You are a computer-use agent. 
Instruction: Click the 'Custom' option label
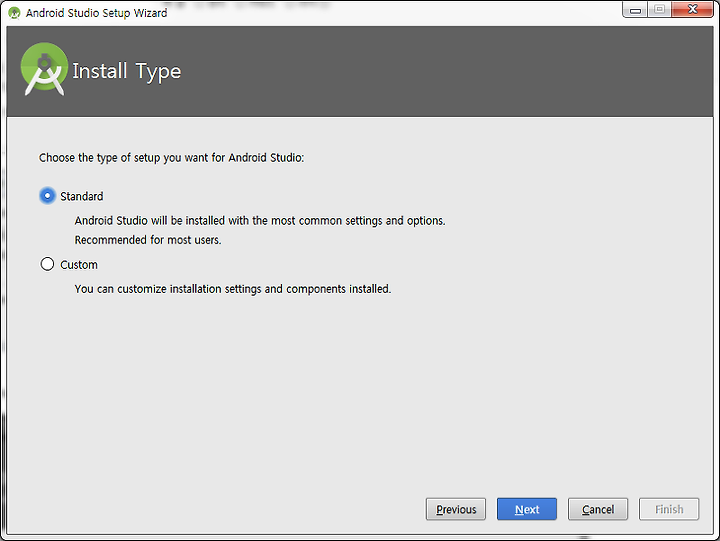click(x=79, y=265)
